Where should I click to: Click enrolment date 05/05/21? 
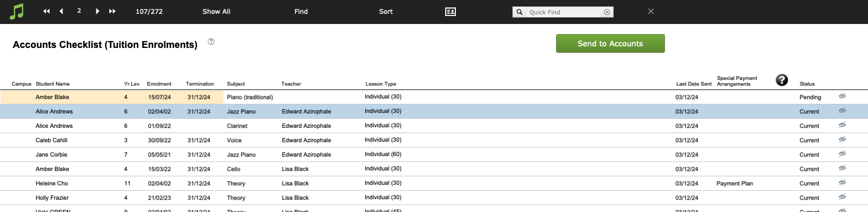pyautogui.click(x=159, y=154)
